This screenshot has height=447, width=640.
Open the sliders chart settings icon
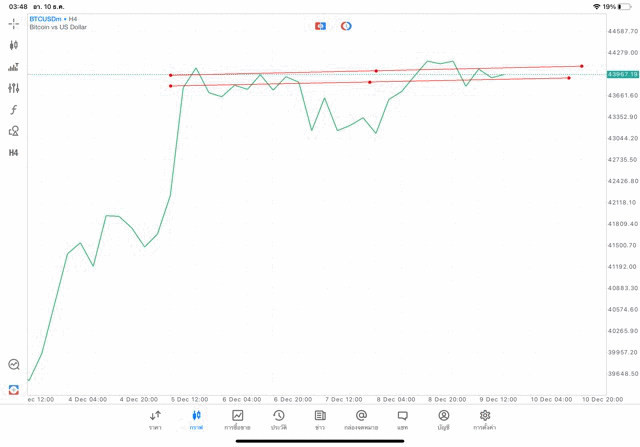[14, 88]
